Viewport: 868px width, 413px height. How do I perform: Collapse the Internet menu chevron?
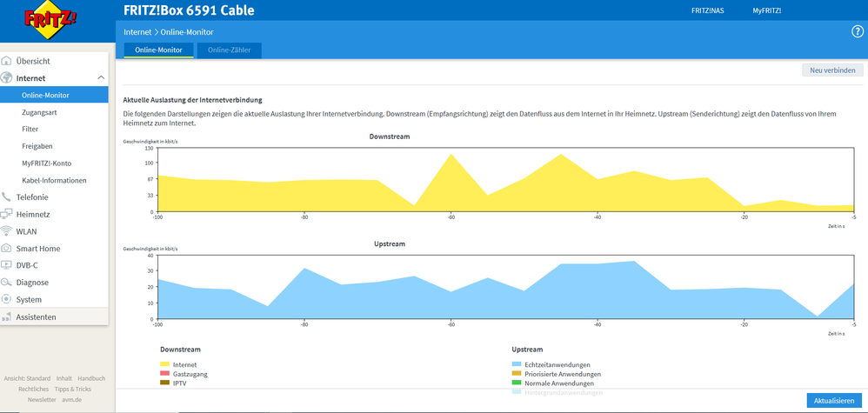[101, 78]
